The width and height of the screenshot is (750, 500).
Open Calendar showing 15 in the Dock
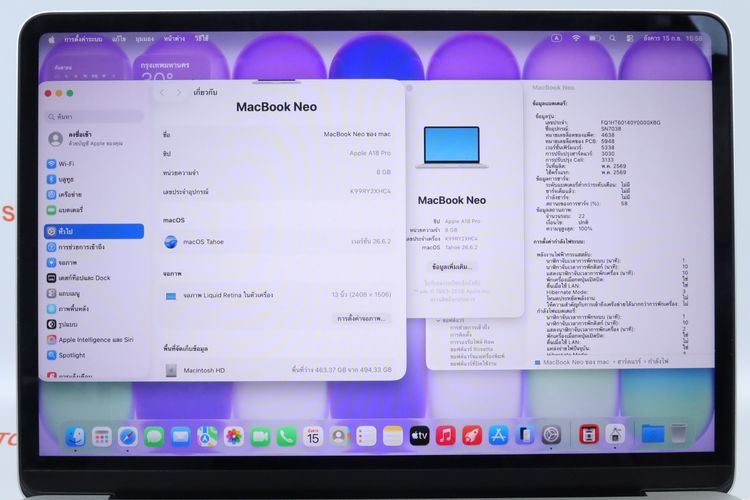(313, 436)
